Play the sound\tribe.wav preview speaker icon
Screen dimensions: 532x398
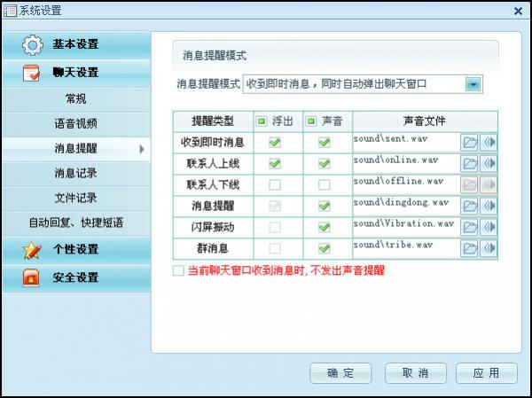click(488, 249)
